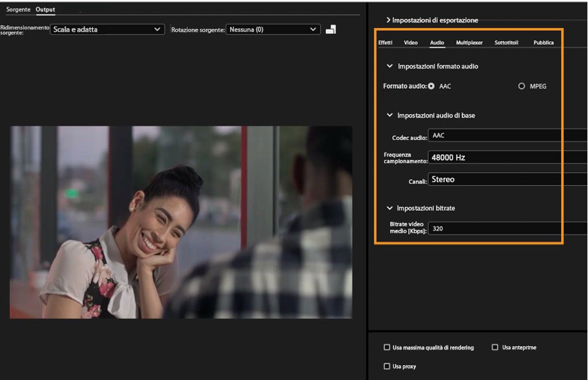This screenshot has width=588, height=380.
Task: Open the Sottotitoli tab
Action: point(507,42)
